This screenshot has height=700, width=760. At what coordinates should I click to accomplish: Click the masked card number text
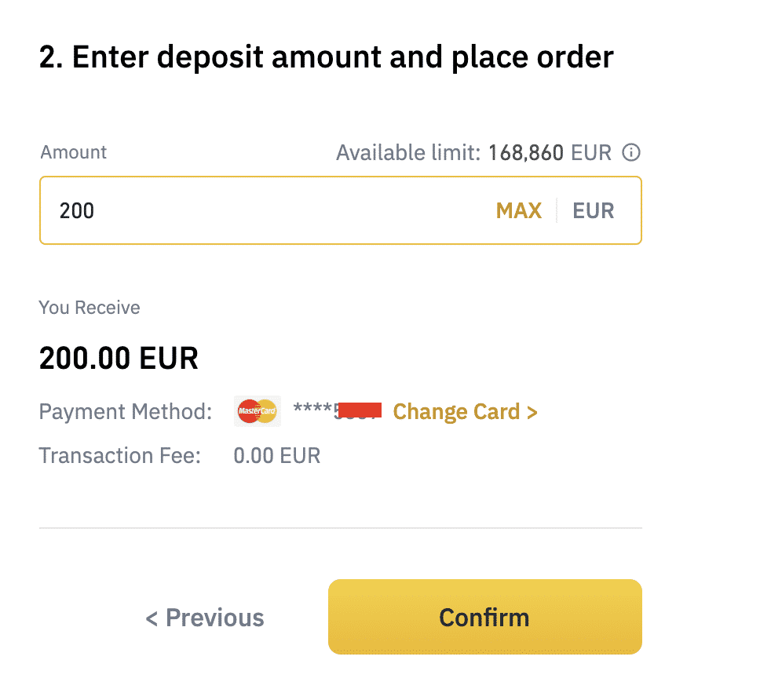[338, 410]
